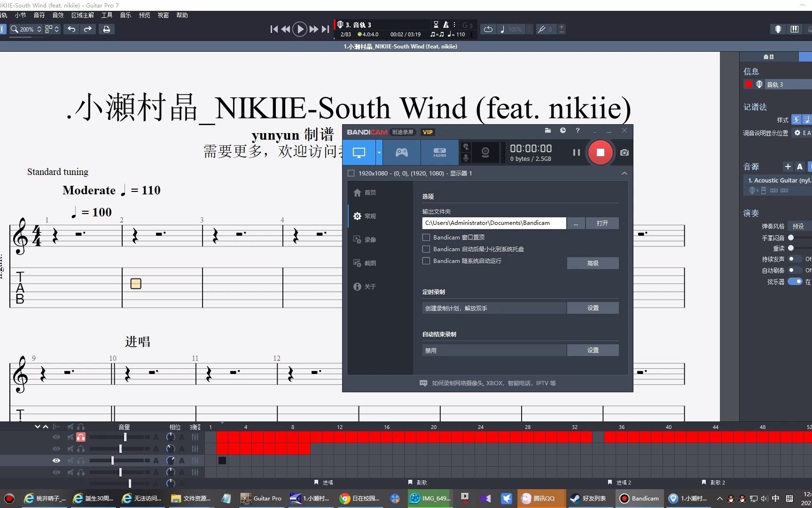
Task: Click the 进唱 section marker in timeline
Action: (324, 482)
